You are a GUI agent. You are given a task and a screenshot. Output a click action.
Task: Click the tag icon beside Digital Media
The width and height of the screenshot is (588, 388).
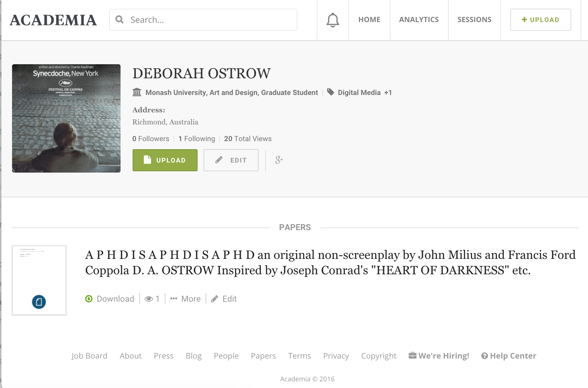(330, 92)
